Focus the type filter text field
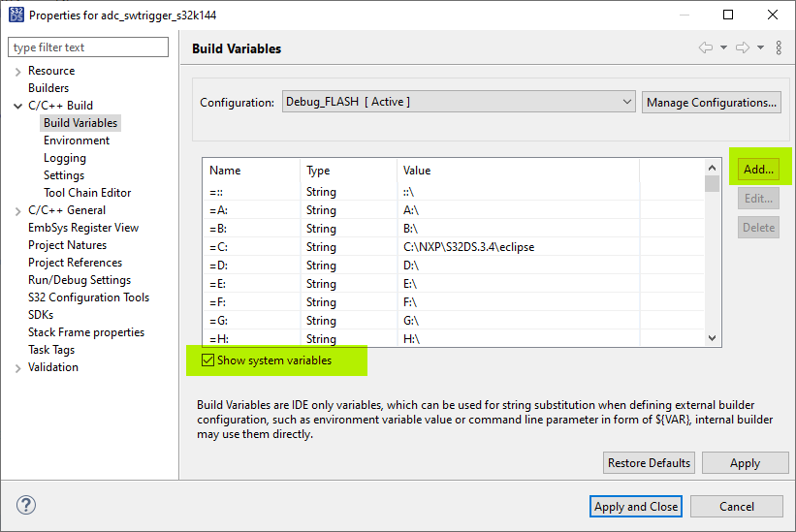 tap(88, 47)
